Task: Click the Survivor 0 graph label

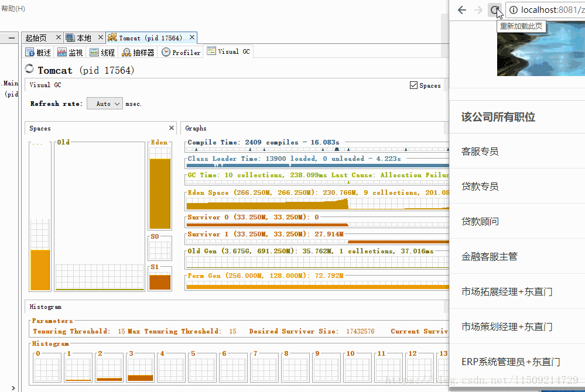Action: (253, 217)
